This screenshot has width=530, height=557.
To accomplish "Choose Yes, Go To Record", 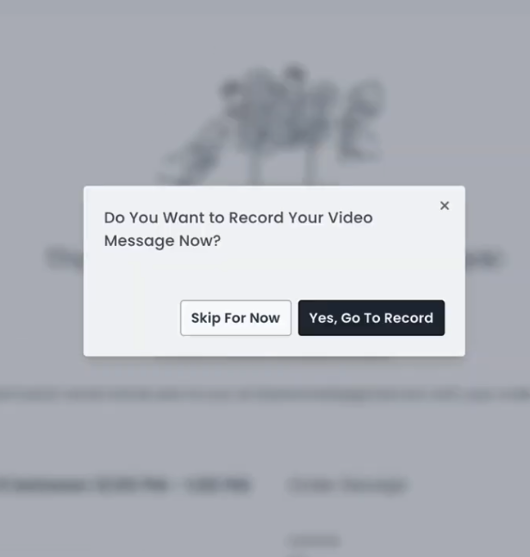I will (x=371, y=318).
